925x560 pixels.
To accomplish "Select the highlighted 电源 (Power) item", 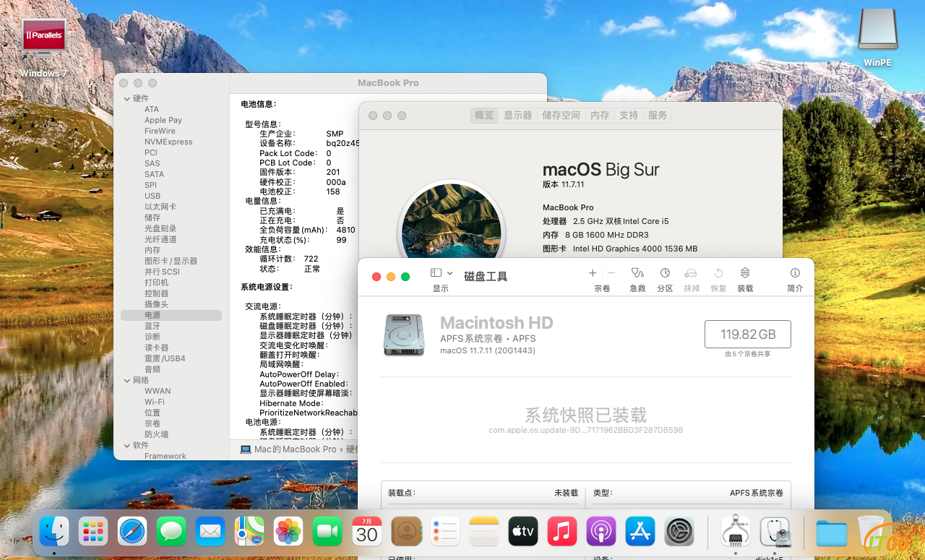I will tap(171, 316).
